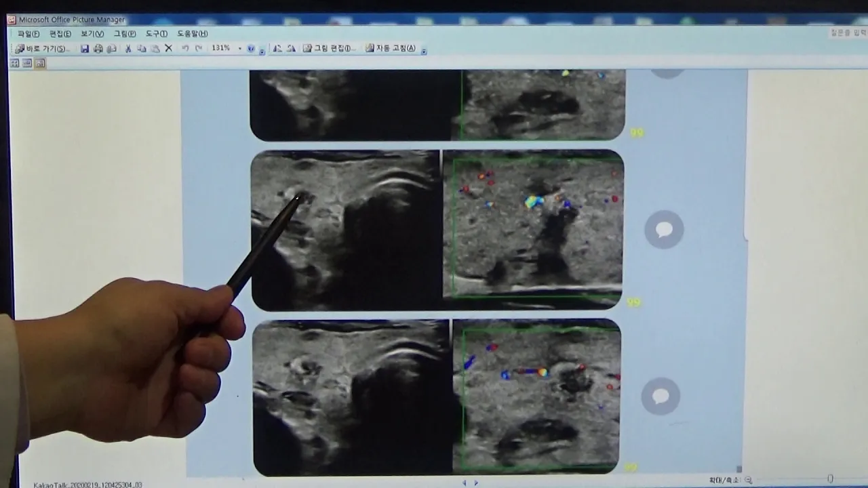
Task: Click the 그림 편집 edit pictures button
Action: tap(329, 49)
